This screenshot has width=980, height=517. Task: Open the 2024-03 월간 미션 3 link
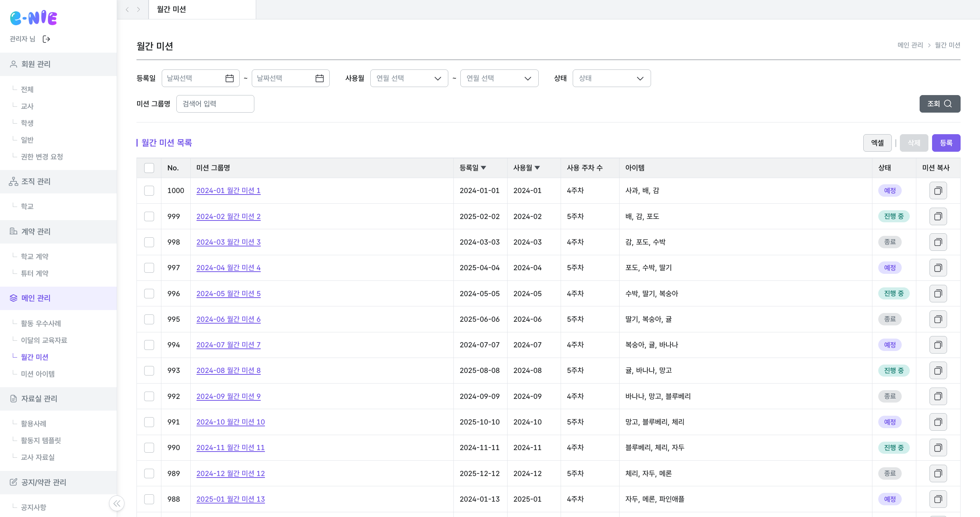(x=228, y=242)
